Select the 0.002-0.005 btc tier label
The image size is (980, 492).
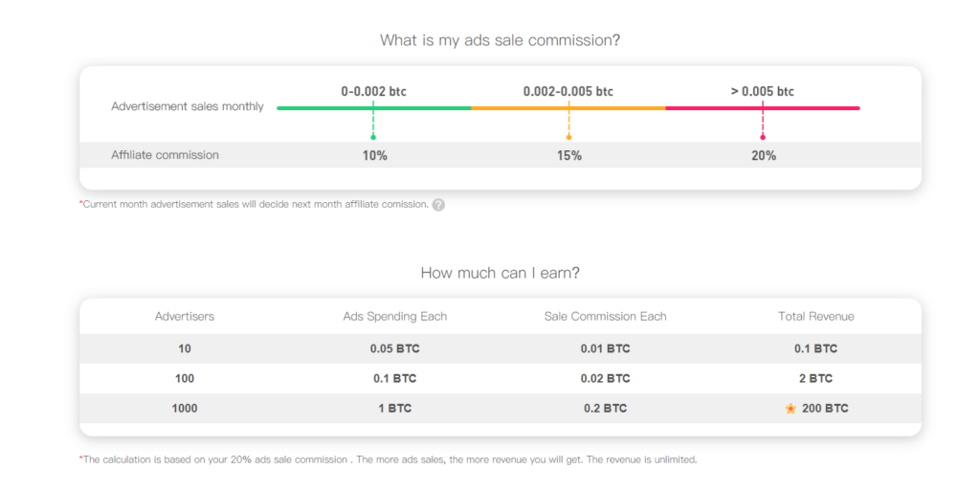[568, 92]
